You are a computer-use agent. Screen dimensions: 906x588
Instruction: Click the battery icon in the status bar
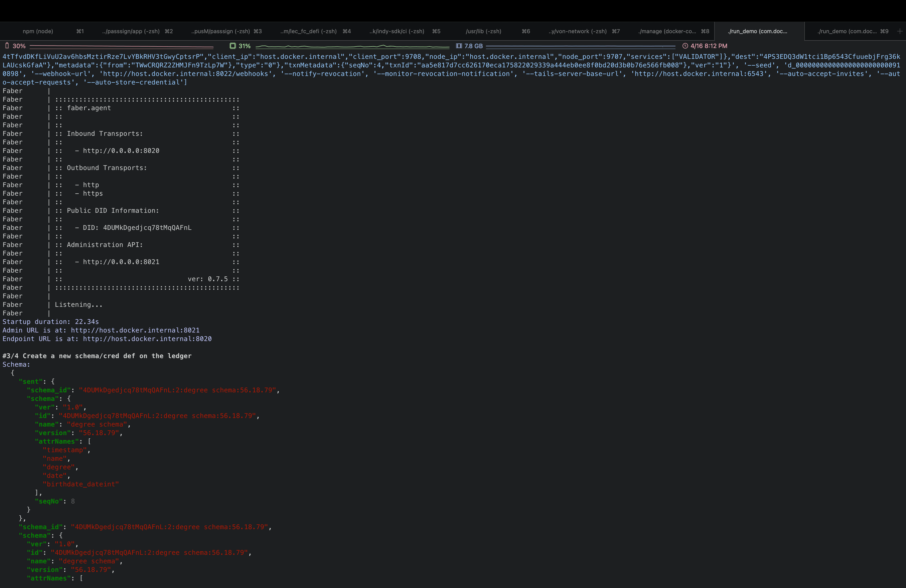[x=7, y=46]
